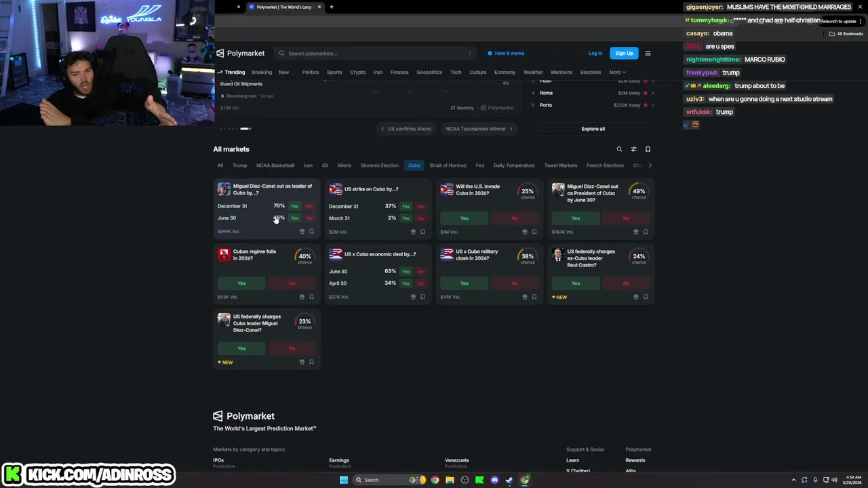
Task: Click the gift icon on 'US x Cuba economic deal' card
Action: (413, 297)
